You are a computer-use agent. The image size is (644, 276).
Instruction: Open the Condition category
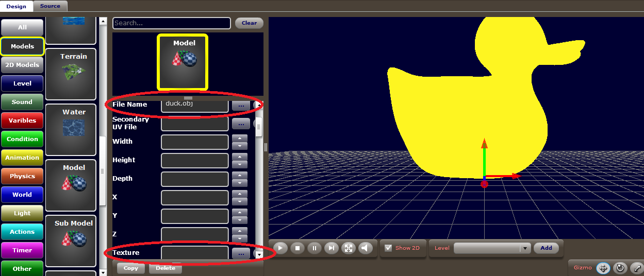[22, 139]
